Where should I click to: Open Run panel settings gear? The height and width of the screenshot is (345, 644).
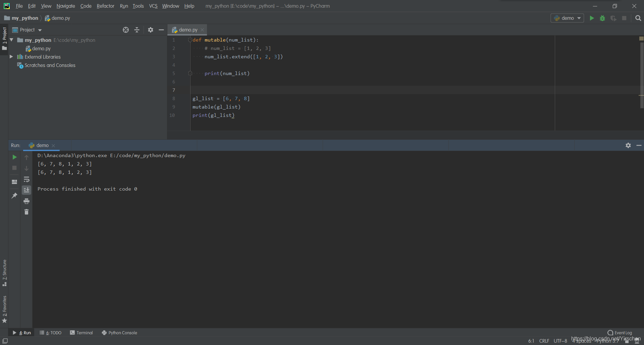tap(628, 145)
